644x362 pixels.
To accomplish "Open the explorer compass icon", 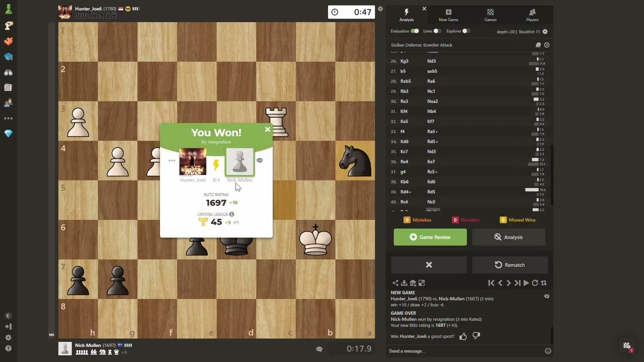I will click(x=547, y=45).
